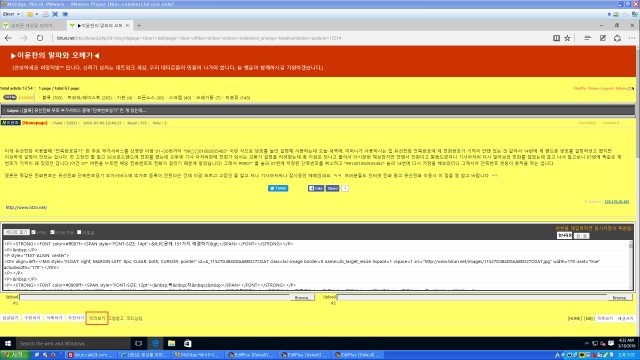Click the red Homepage link
640x360 pixels.
[35, 123]
